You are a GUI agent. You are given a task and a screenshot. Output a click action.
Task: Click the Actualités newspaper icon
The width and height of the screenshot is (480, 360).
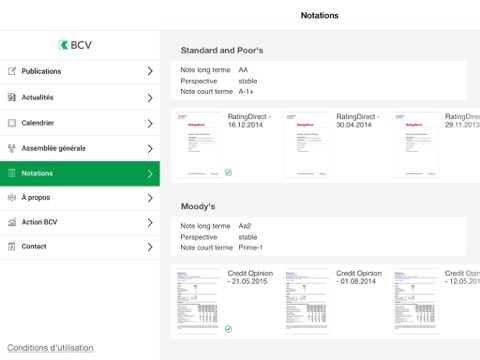(x=12, y=97)
